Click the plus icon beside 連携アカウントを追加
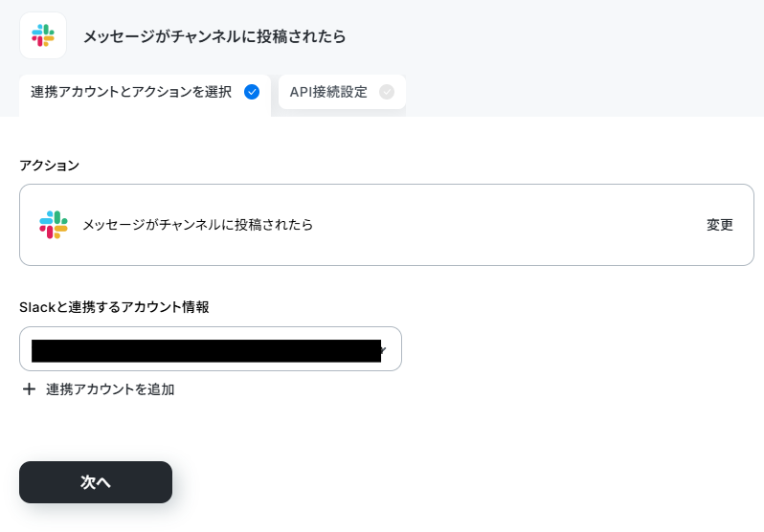The image size is (764, 532). click(30, 388)
